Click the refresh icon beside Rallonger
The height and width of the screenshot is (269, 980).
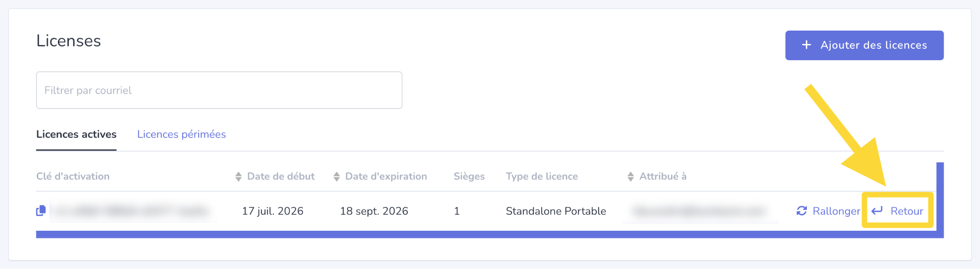pyautogui.click(x=802, y=211)
